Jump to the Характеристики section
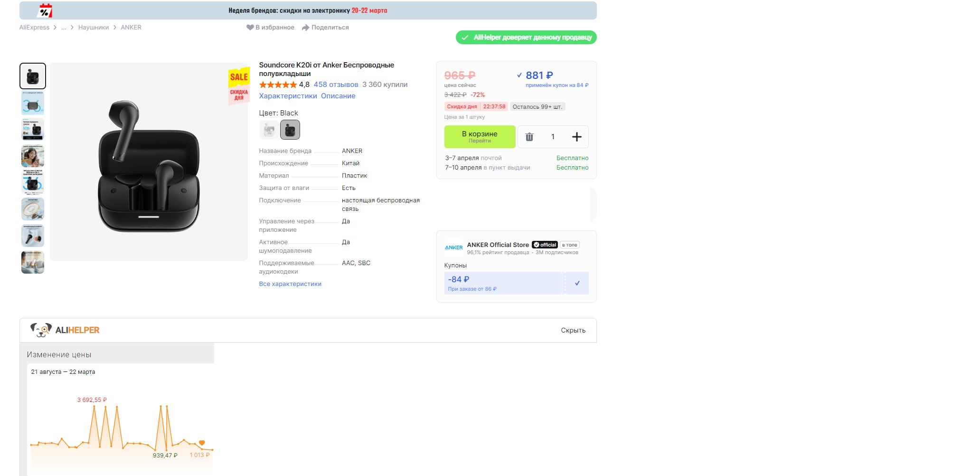Image resolution: width=980 pixels, height=476 pixels. coord(288,96)
